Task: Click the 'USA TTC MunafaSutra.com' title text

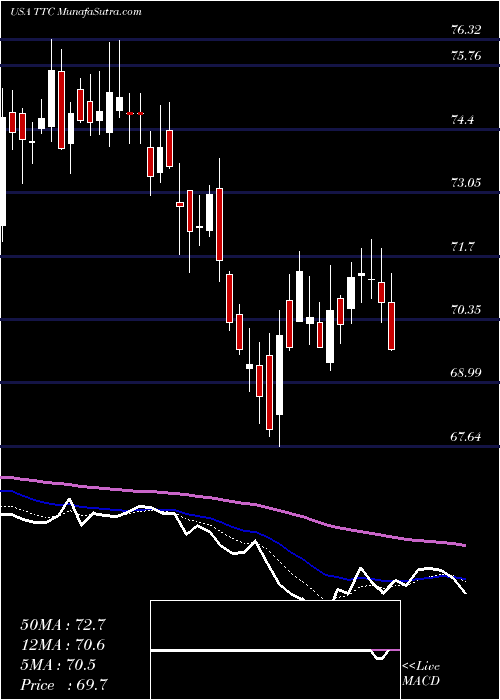Action: [75, 12]
